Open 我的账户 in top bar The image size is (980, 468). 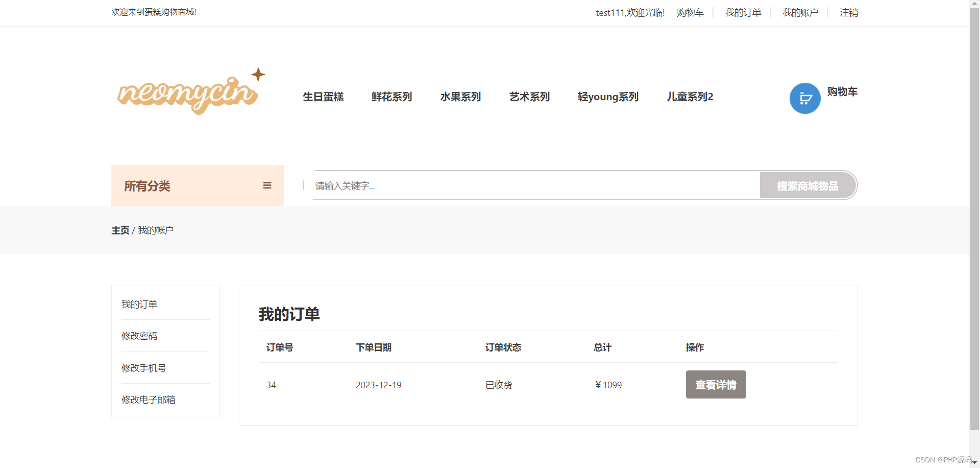[x=800, y=12]
